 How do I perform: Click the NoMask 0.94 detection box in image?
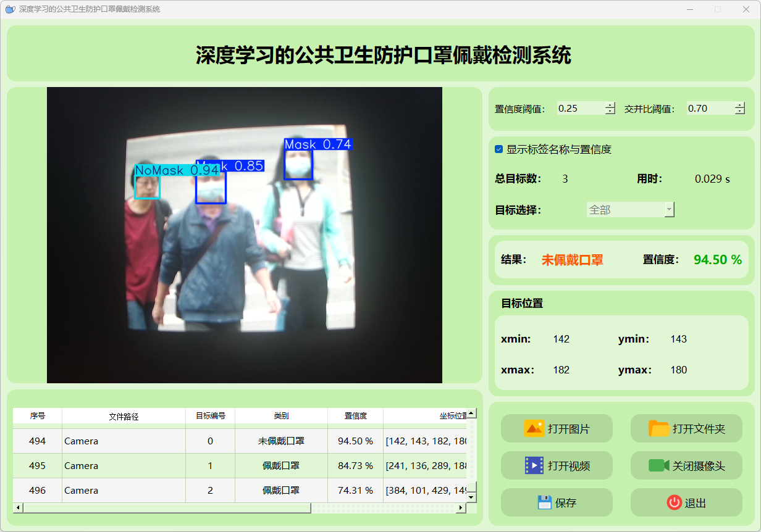point(148,186)
